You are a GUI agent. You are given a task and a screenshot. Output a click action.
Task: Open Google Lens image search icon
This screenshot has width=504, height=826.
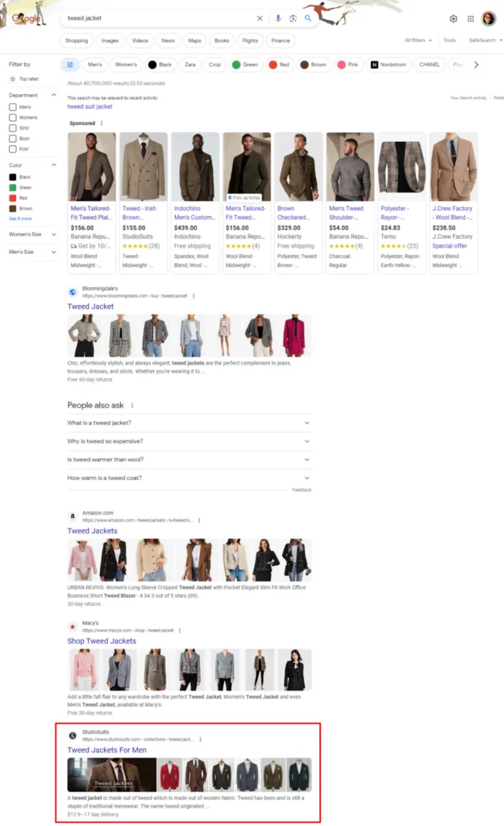point(293,19)
